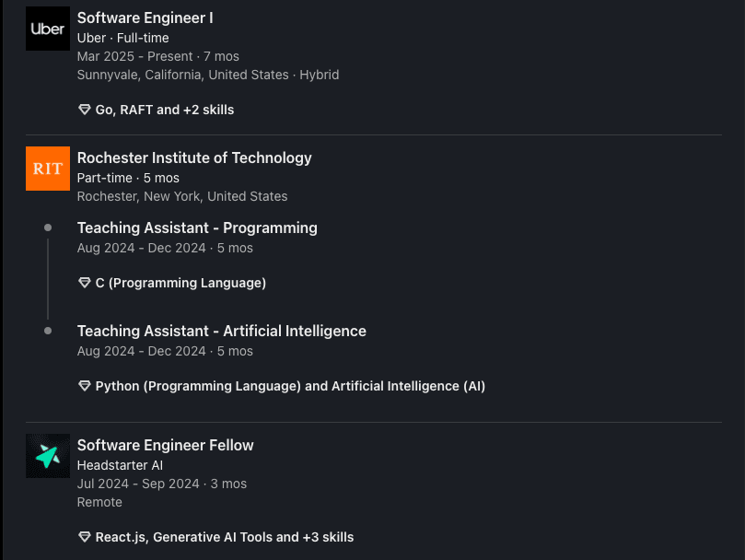Click the skills diamond icon beside Python and AI skills
The width and height of the screenshot is (745, 560).
[84, 386]
